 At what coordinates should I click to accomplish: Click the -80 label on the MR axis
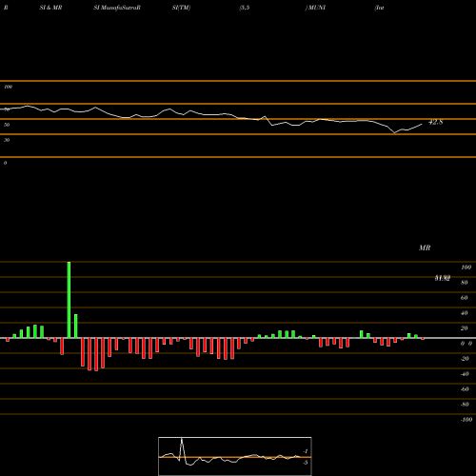click(x=465, y=405)
